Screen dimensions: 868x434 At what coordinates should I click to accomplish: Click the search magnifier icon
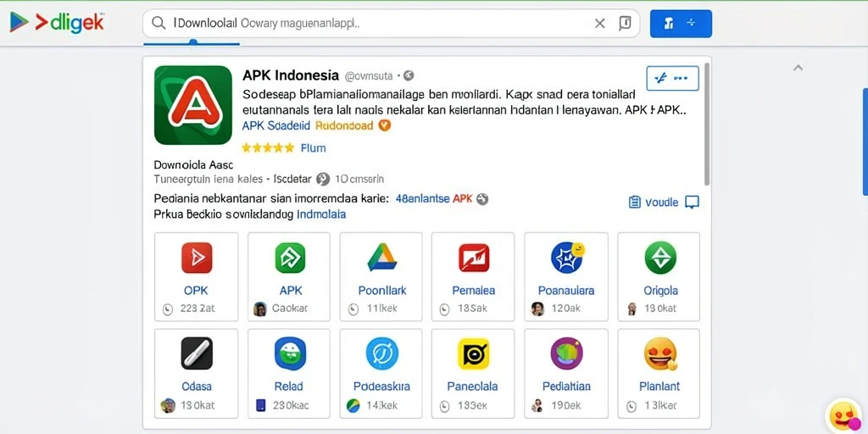tap(159, 23)
